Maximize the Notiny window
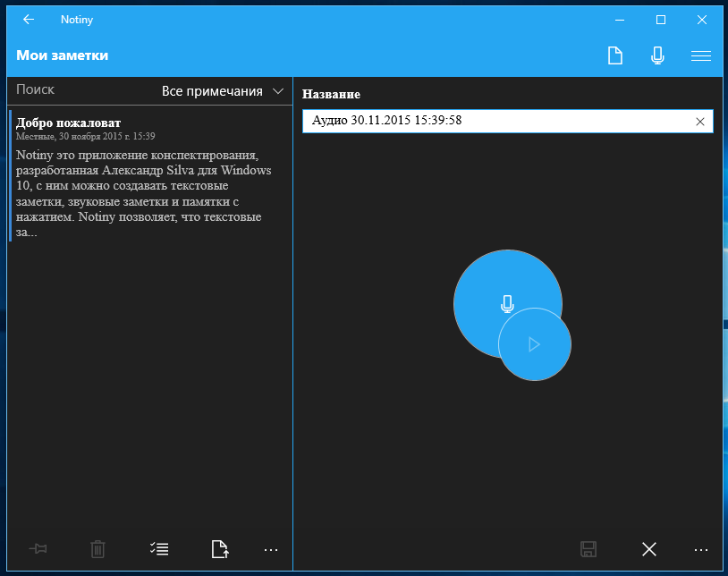728x576 pixels. click(661, 20)
